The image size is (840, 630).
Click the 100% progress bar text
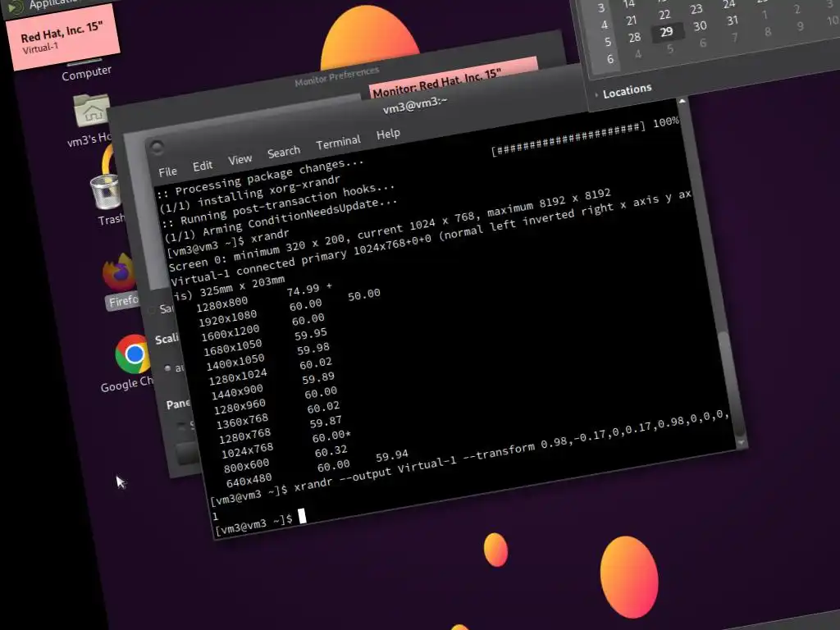(x=666, y=122)
